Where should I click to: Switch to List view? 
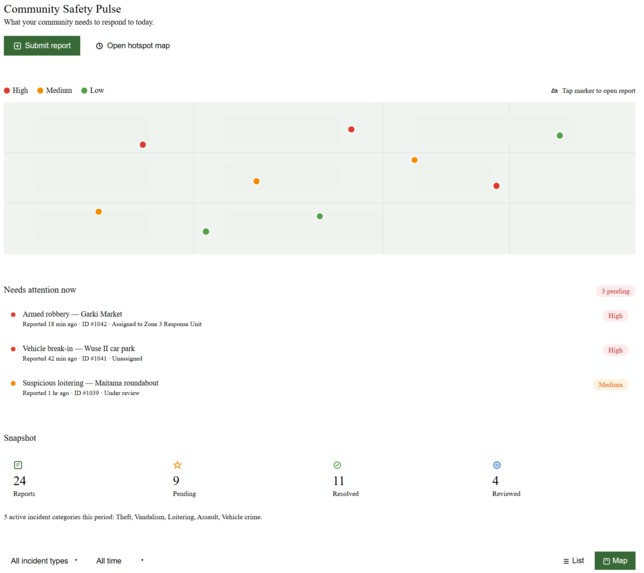[573, 561]
